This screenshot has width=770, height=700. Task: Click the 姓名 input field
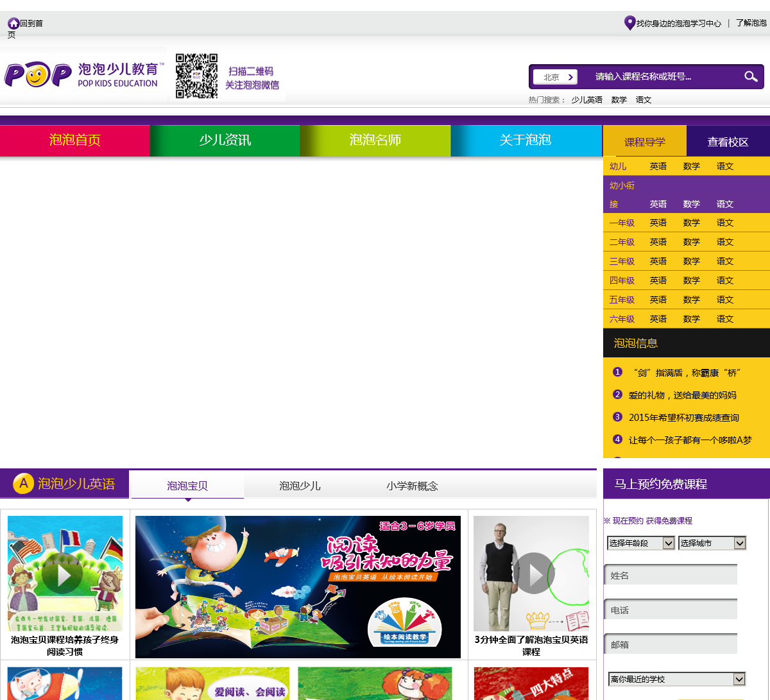coord(671,576)
